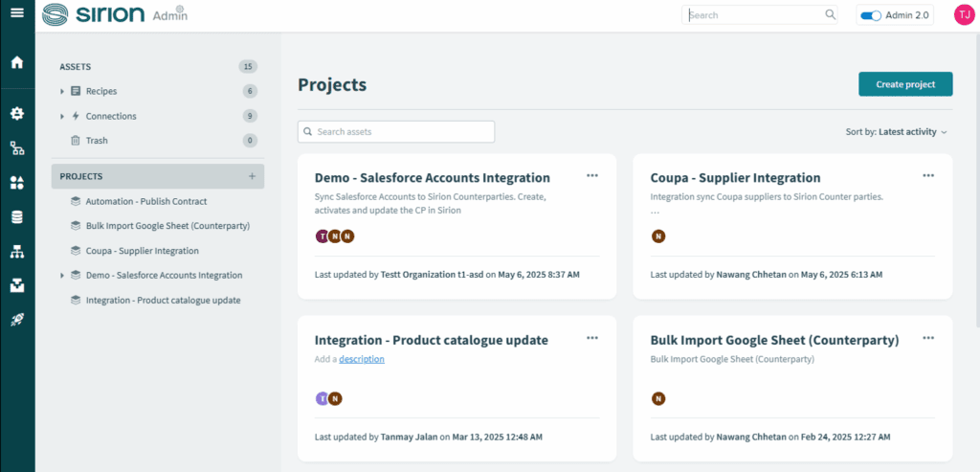The width and height of the screenshot is (980, 472).
Task: Expand the Recipes tree arrow
Action: tap(62, 91)
